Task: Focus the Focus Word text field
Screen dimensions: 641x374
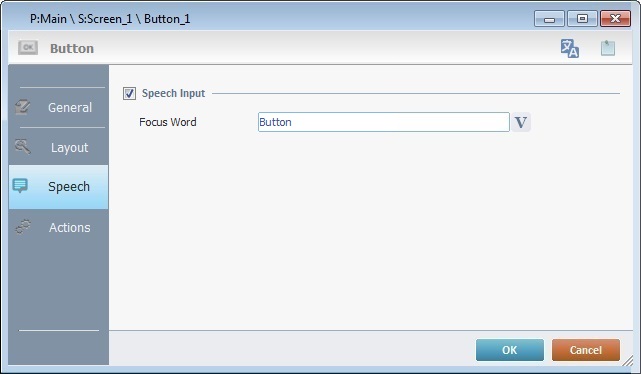Action: pos(383,122)
